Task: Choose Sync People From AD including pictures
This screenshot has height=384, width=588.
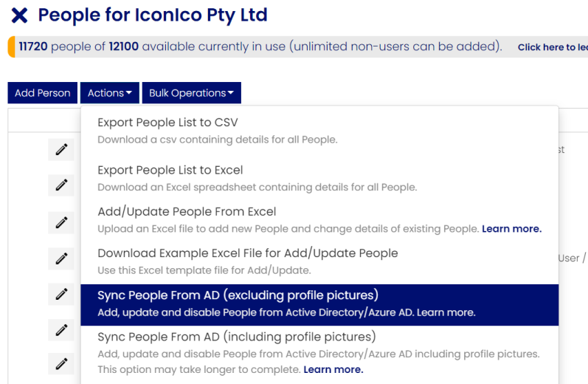Action: [x=319, y=353]
